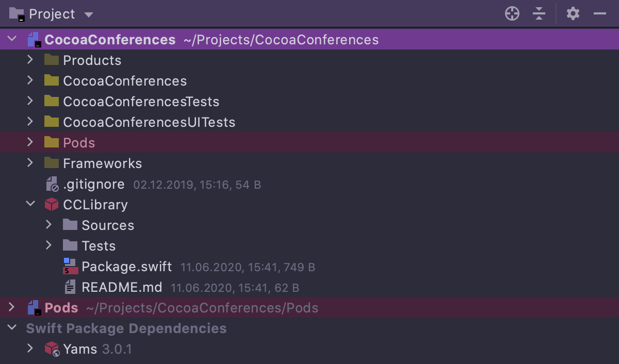Select the Tests folder in CCLibrary
The image size is (619, 364).
pyautogui.click(x=98, y=246)
